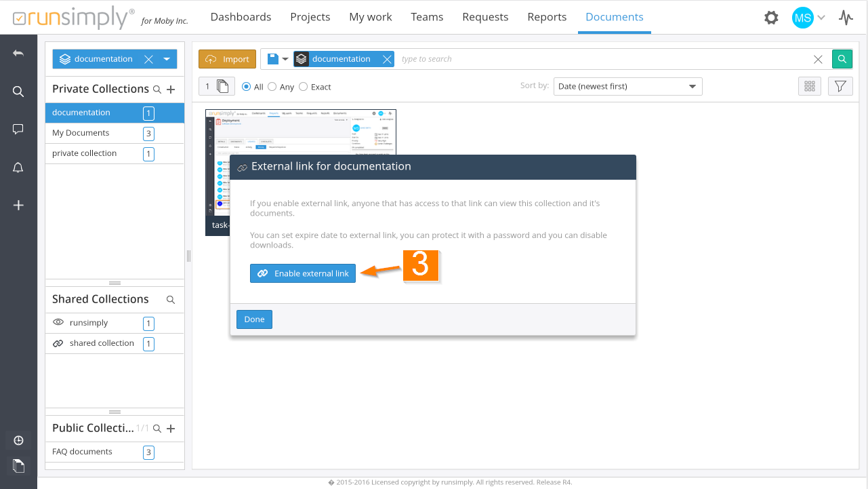Select the "All" radio option
The image size is (868, 489).
(x=247, y=87)
